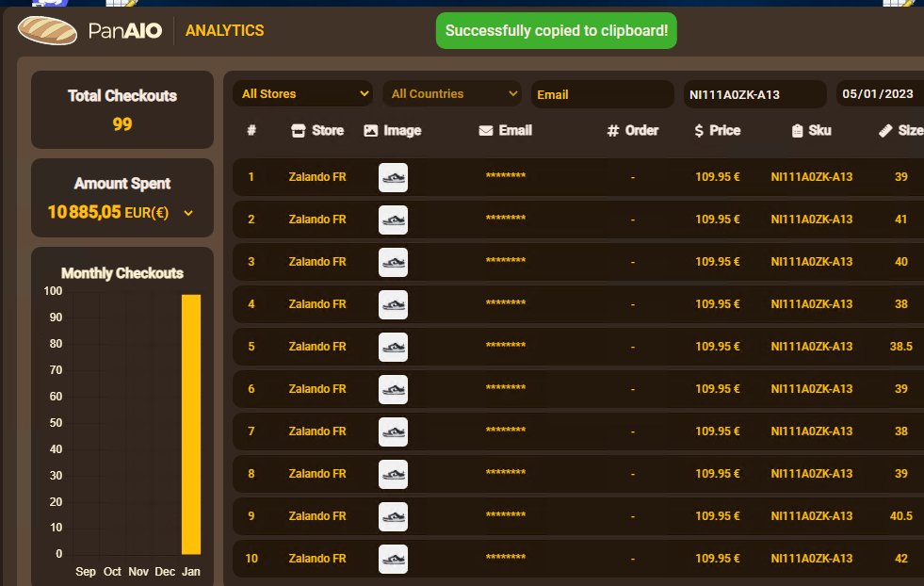Click size 40.5 in row 9

coord(901,516)
